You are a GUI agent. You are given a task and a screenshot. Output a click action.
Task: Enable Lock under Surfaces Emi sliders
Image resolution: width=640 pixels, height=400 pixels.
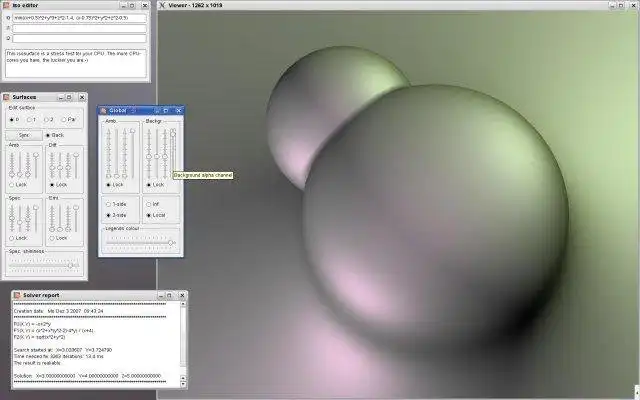52,238
